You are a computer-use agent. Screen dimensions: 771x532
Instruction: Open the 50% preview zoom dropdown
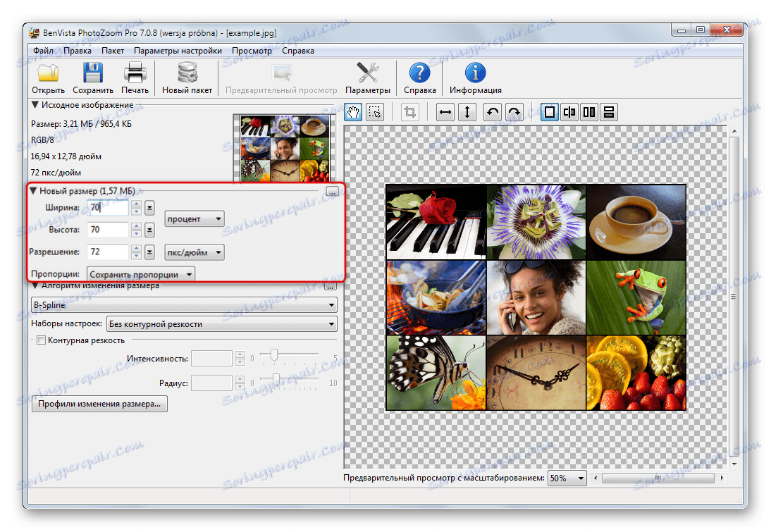(x=567, y=478)
